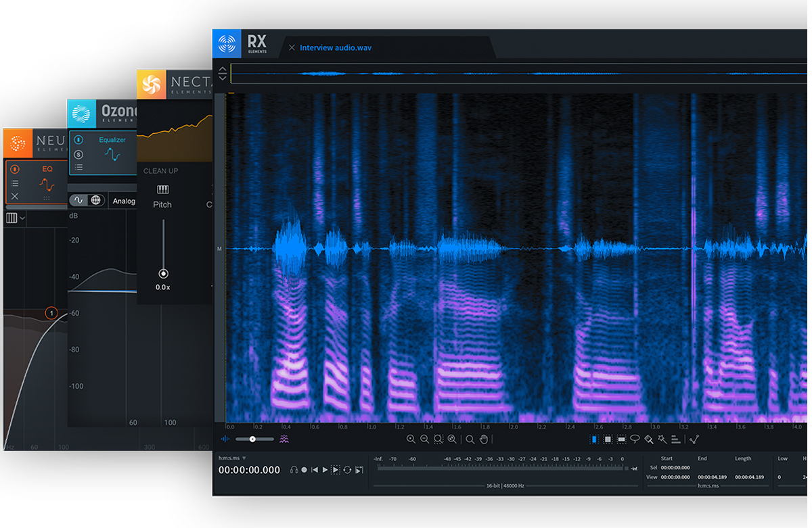Remove Neutron EQ module with the X icon
Screen dimensions: 812x528
click(15, 196)
